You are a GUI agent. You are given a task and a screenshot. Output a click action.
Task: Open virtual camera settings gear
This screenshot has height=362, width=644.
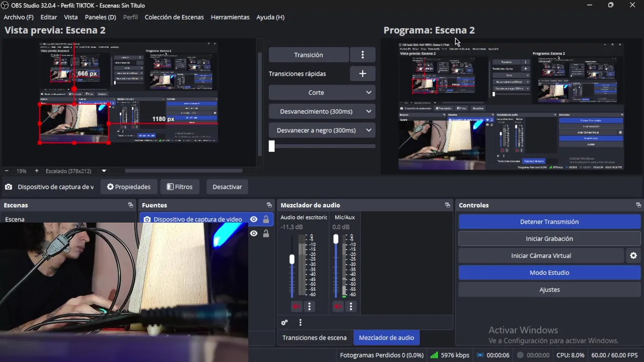pos(633,256)
